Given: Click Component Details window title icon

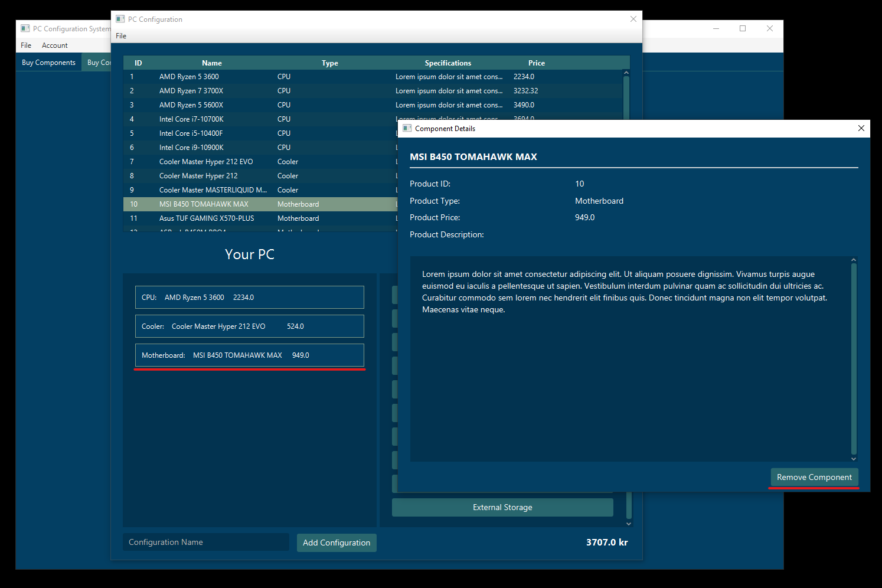Looking at the screenshot, I should click(x=407, y=128).
